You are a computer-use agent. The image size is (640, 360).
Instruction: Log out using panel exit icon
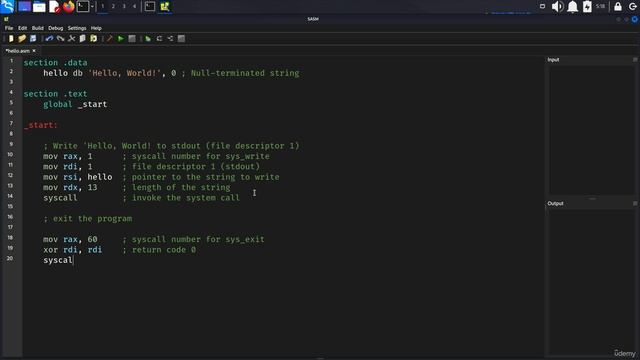633,6
